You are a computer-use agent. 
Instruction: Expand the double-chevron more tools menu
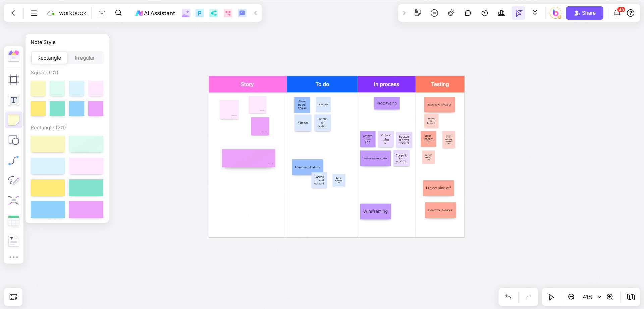point(535,13)
